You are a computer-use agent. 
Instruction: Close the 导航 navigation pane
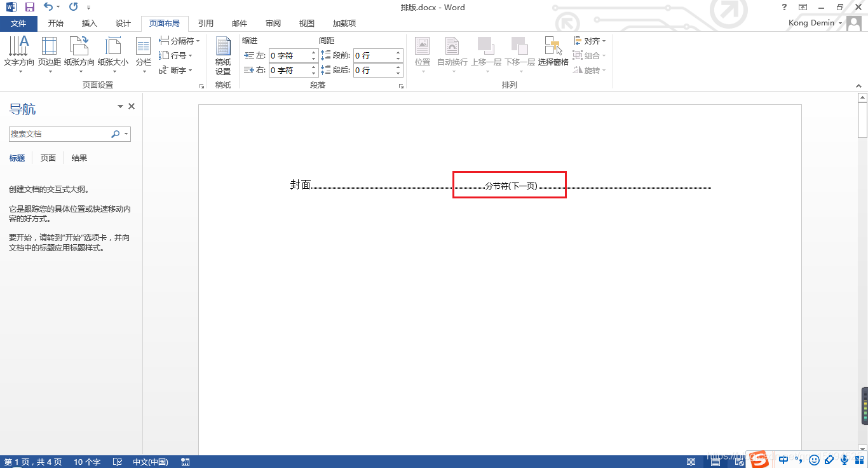point(132,106)
